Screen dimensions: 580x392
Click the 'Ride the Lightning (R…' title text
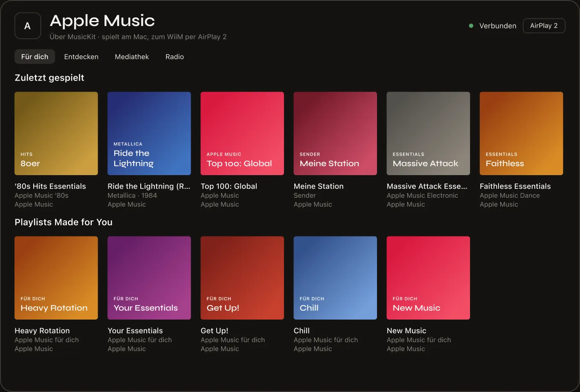pyautogui.click(x=149, y=186)
